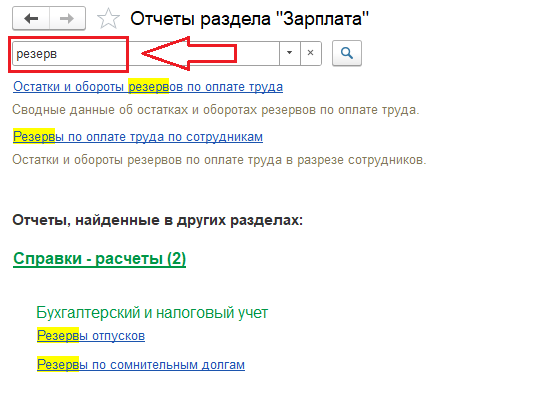Click the description 'Сводные данные об остатках и оборотах'
This screenshot has height=406, width=544.
[x=135, y=110]
